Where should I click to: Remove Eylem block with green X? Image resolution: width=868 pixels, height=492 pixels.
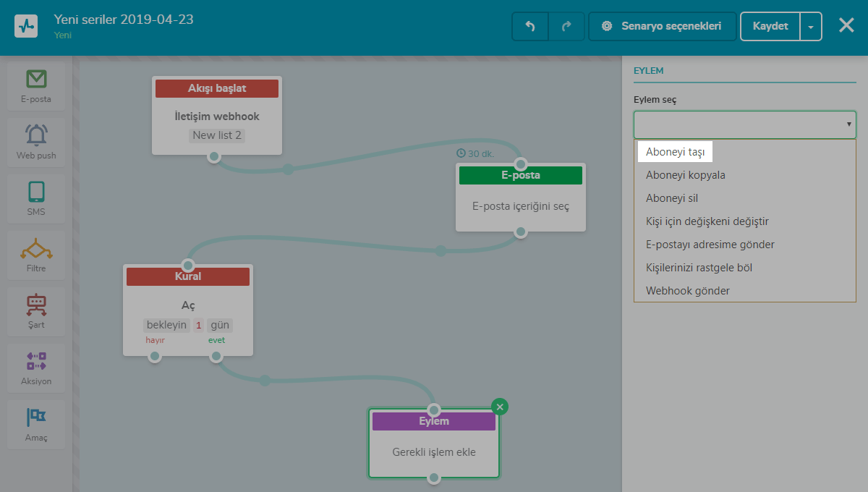click(x=499, y=407)
